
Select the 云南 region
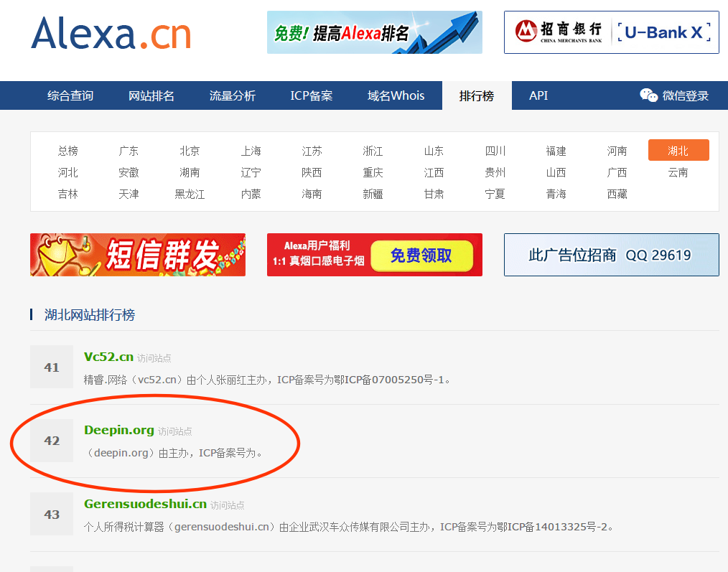coord(678,172)
